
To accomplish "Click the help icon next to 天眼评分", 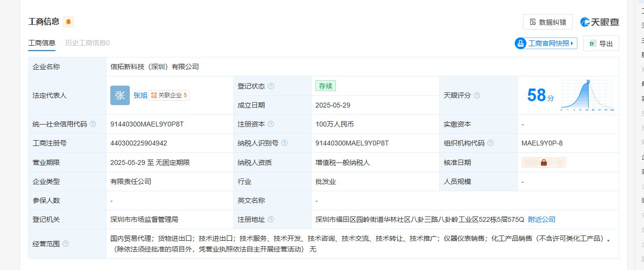I will coord(477,95).
